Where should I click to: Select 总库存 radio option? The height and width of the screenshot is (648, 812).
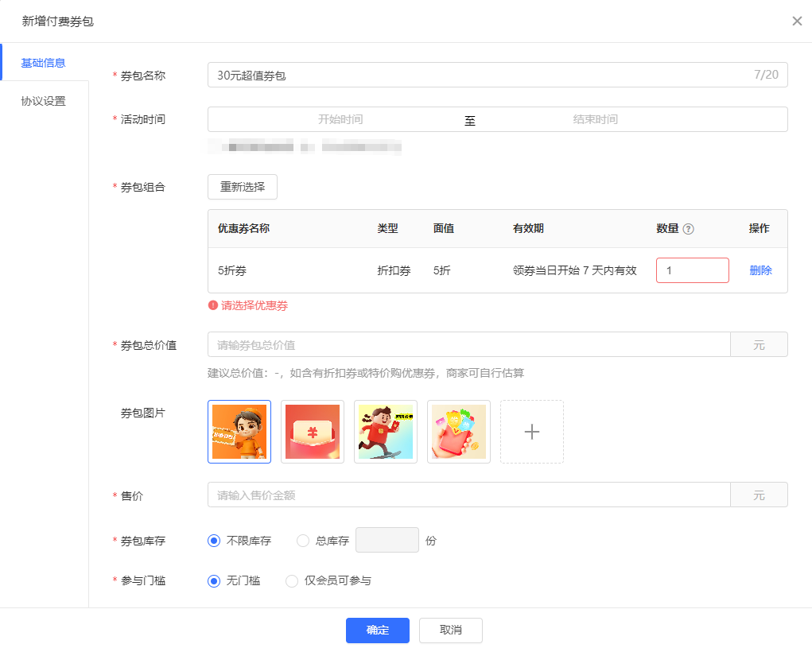click(302, 541)
